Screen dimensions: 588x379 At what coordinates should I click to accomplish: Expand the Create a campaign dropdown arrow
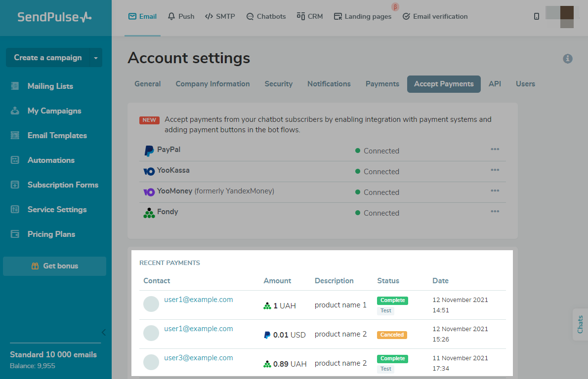coord(95,58)
